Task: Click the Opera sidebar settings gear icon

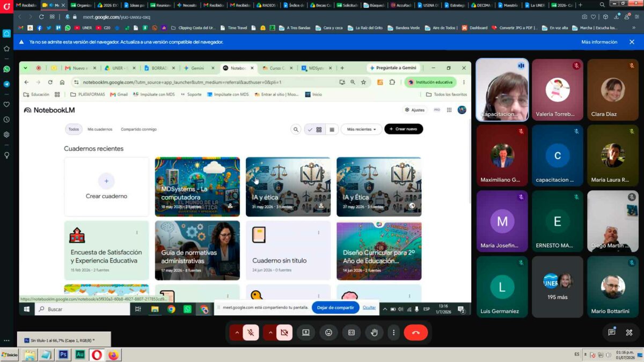Action: (6, 135)
